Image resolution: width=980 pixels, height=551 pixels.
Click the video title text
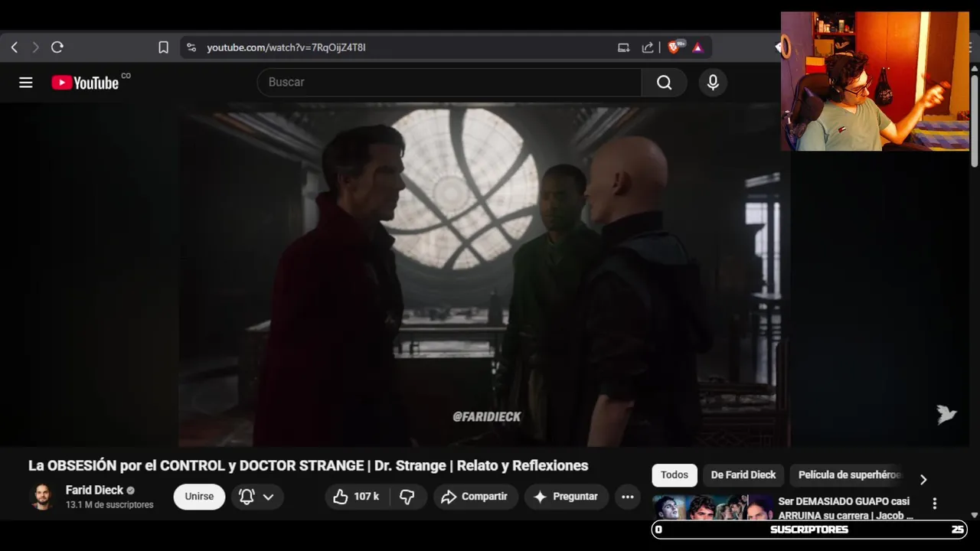pyautogui.click(x=308, y=465)
